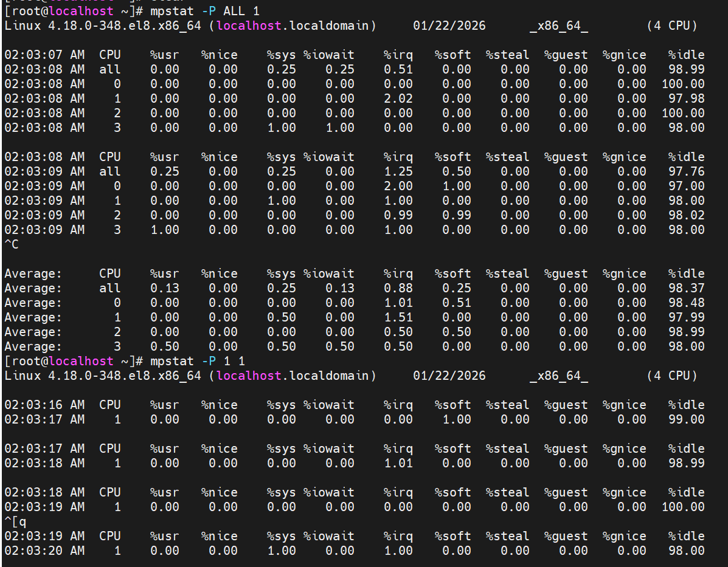Click the 1.51 average %irq value
Image resolution: width=728 pixels, height=567 pixels.
pyautogui.click(x=398, y=317)
